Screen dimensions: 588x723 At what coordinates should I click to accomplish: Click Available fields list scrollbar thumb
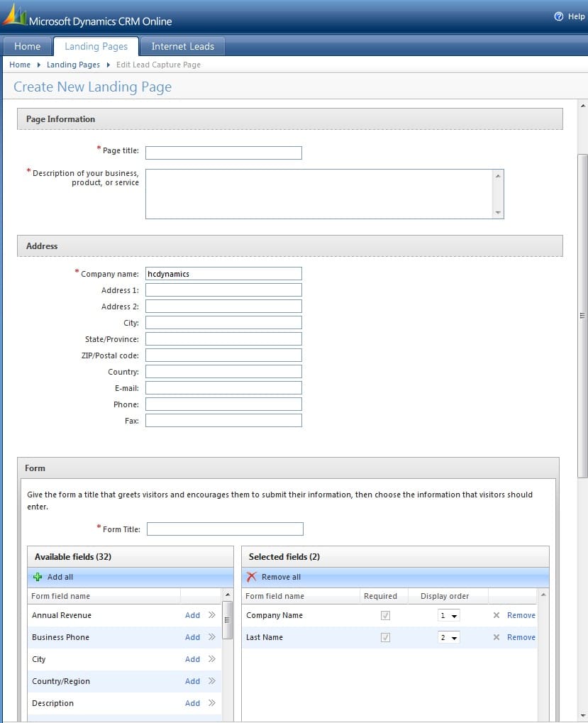coord(228,620)
